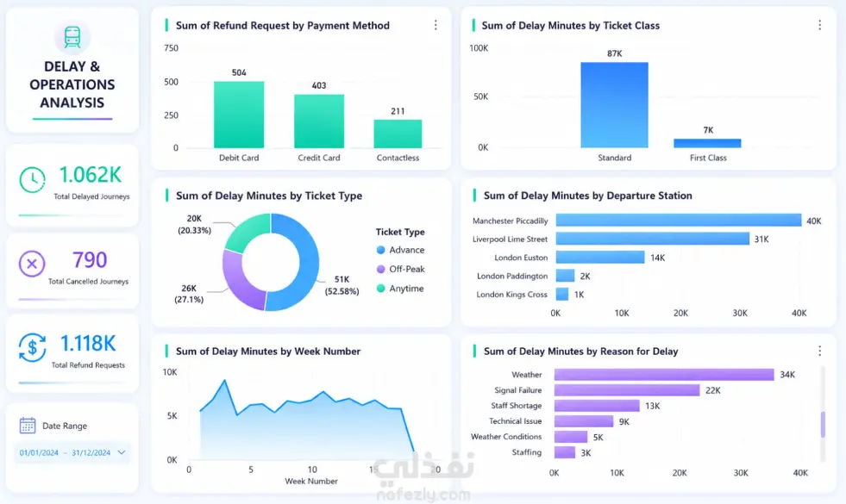The width and height of the screenshot is (846, 504).
Task: Click the Date Range label
Action: tap(65, 426)
